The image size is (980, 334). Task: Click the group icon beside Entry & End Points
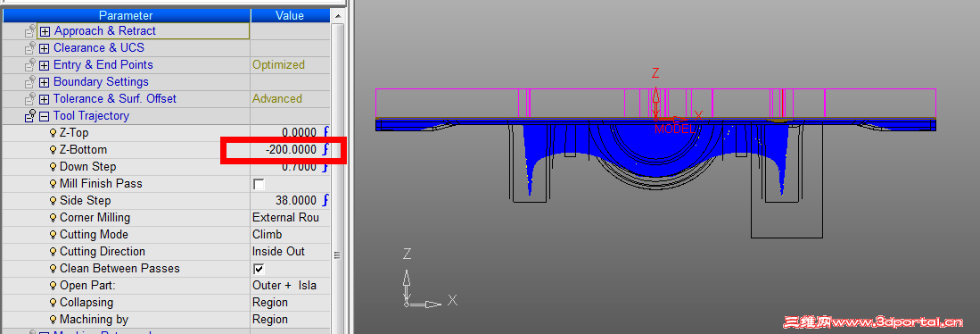pyautogui.click(x=30, y=65)
